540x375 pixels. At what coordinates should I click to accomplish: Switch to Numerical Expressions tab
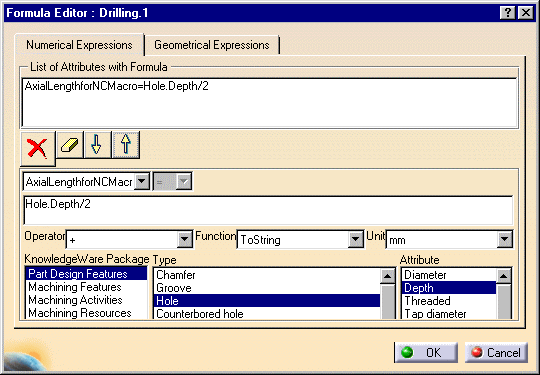79,45
